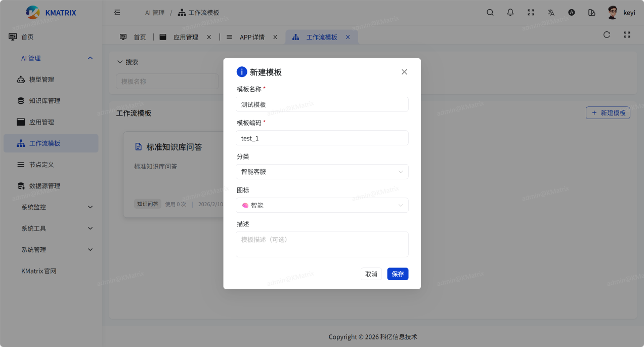Click the search magnifier icon in header

click(x=490, y=13)
